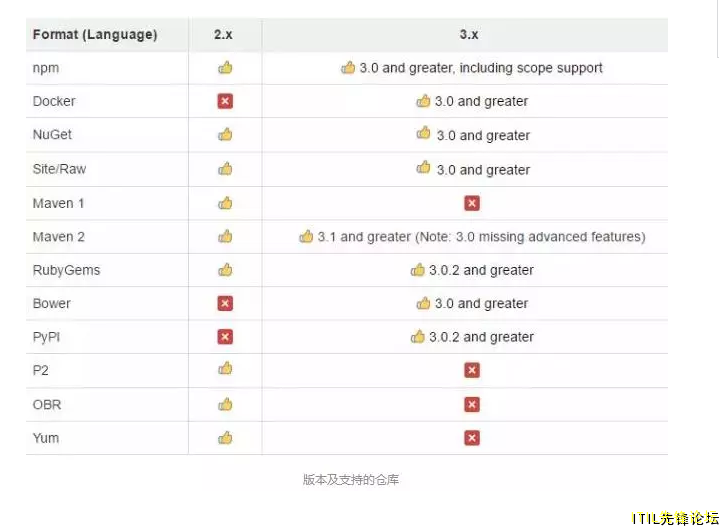Click the Docker row label
This screenshot has height=529, width=719.
point(54,101)
